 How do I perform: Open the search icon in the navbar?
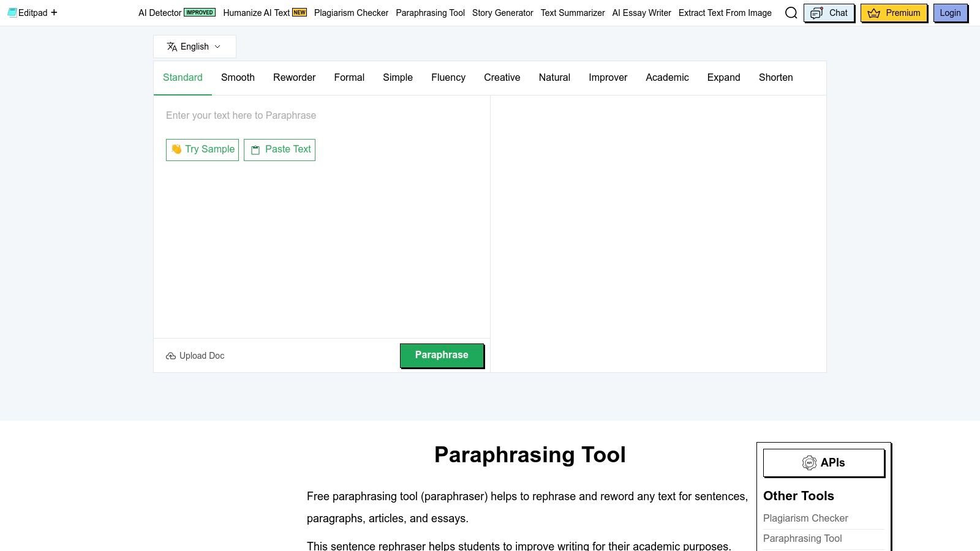click(791, 13)
